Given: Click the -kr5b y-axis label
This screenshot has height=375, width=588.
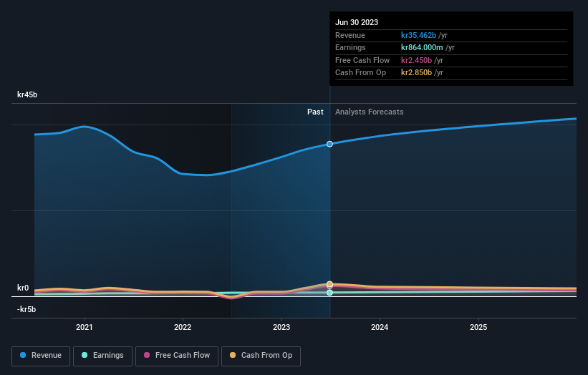Looking at the screenshot, I should [26, 309].
